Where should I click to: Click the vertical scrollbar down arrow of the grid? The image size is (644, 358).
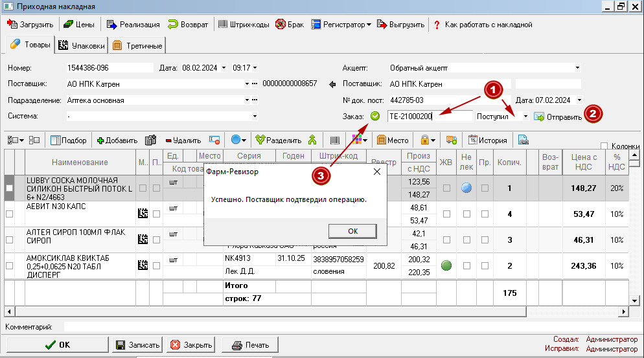click(634, 301)
